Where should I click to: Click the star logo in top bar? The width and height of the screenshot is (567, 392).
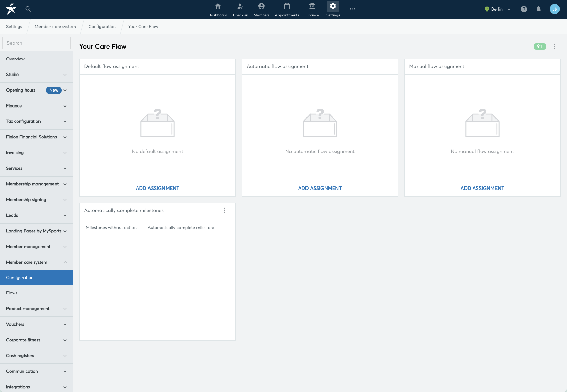[11, 9]
